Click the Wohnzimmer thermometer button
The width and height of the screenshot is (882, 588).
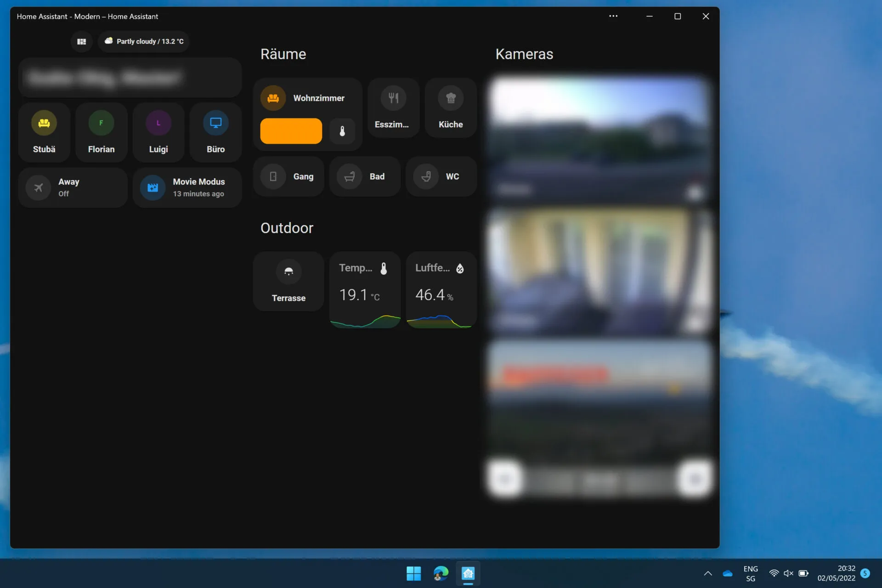click(342, 131)
